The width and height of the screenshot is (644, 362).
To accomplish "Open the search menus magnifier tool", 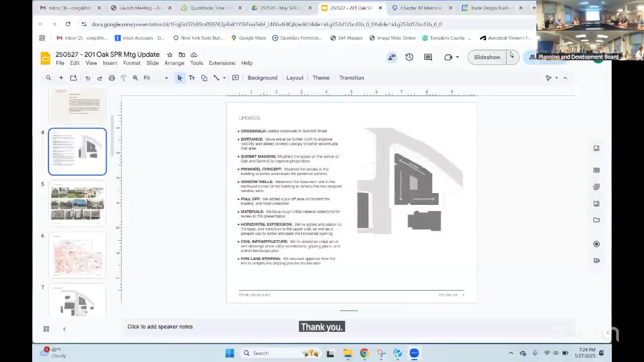I will point(48,78).
